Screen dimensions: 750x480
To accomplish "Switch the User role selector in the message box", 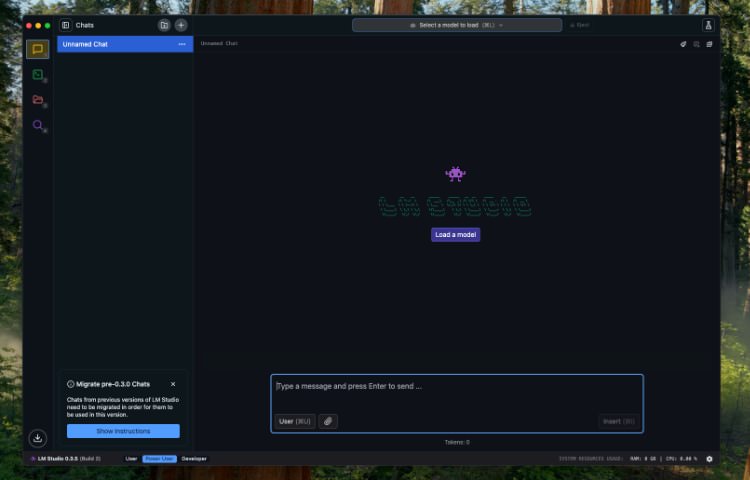I will (295, 421).
